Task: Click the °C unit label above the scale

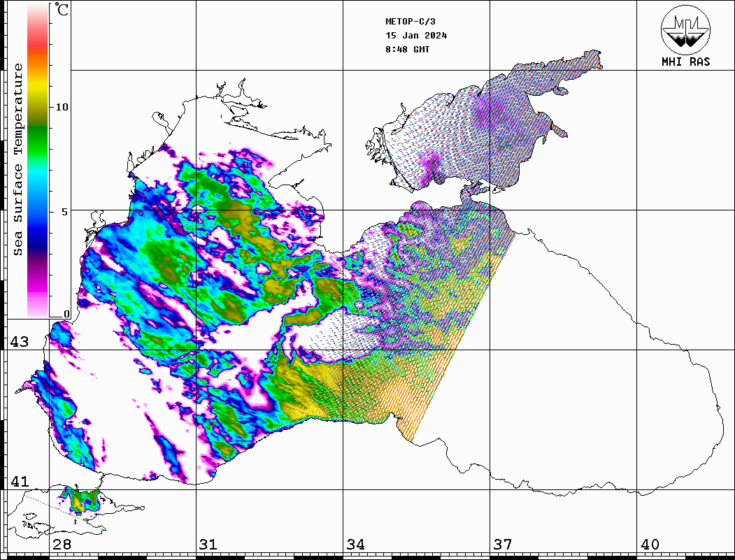Action: [x=62, y=10]
